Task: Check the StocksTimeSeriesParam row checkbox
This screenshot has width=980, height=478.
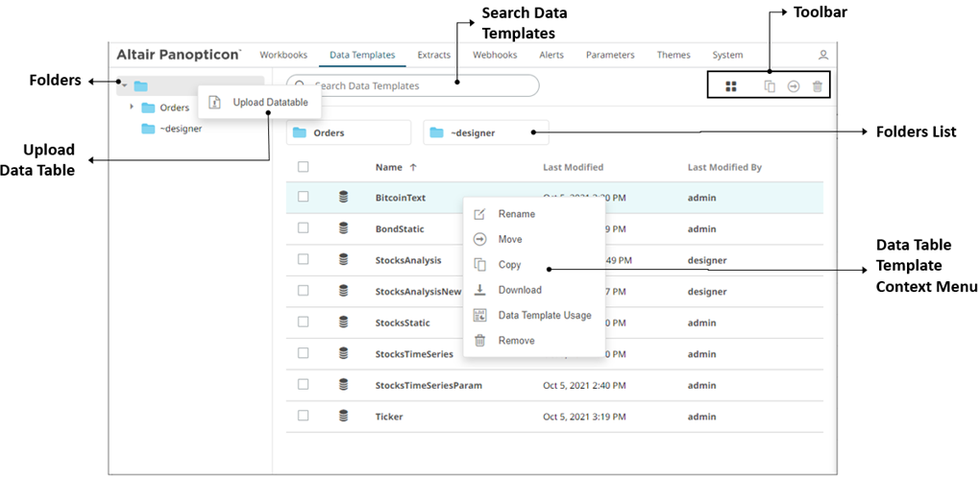Action: pyautogui.click(x=304, y=385)
